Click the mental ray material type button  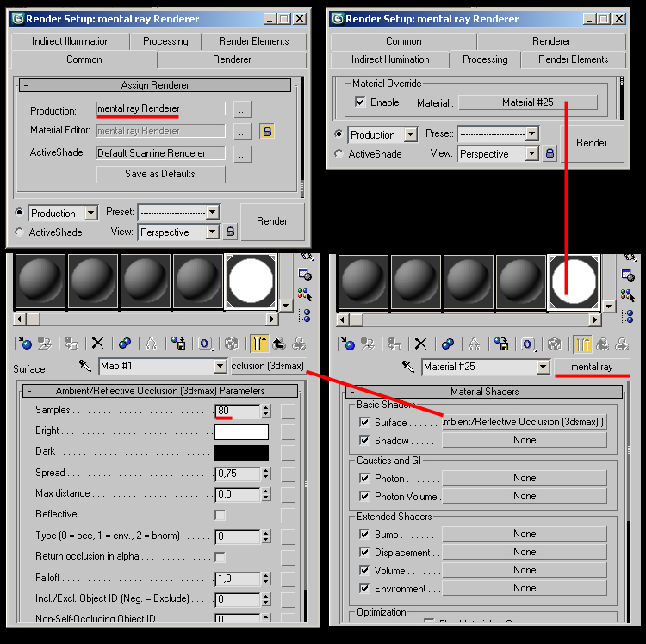click(592, 367)
